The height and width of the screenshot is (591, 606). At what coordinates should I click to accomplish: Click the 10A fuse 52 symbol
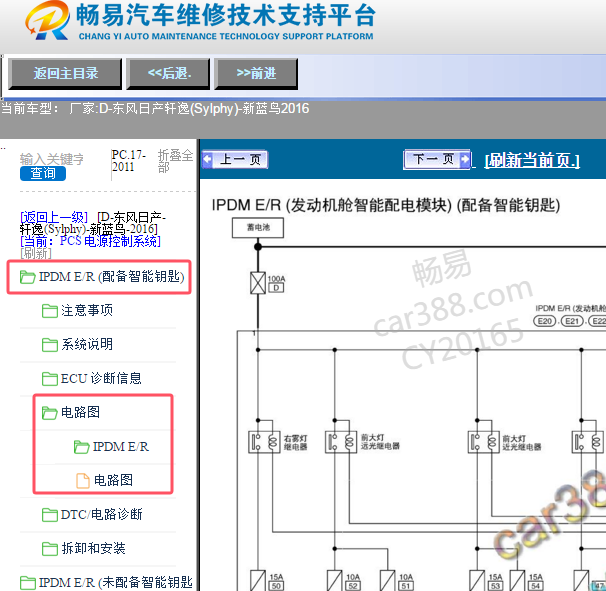click(x=335, y=580)
